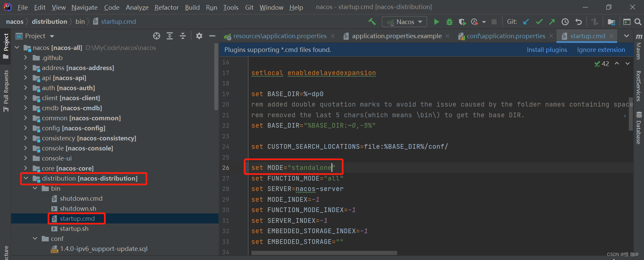Click the Build project hammer icon

point(372,22)
